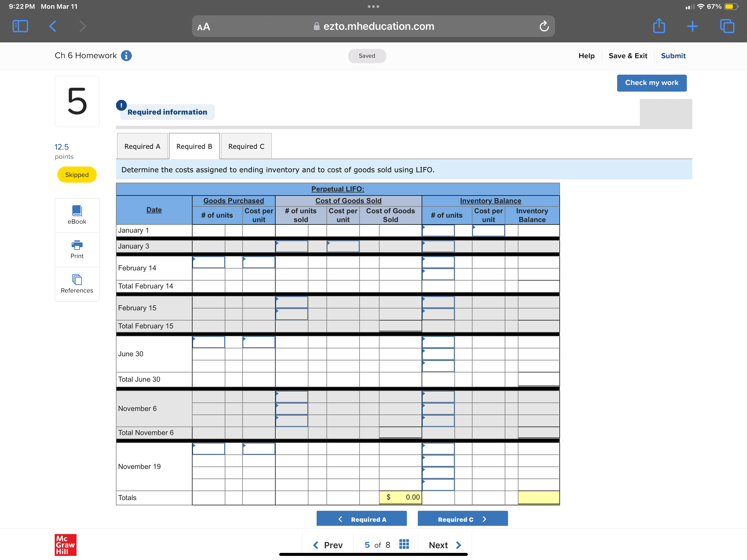Switch to Required C tab
Screen dimensions: 747x560
click(246, 146)
